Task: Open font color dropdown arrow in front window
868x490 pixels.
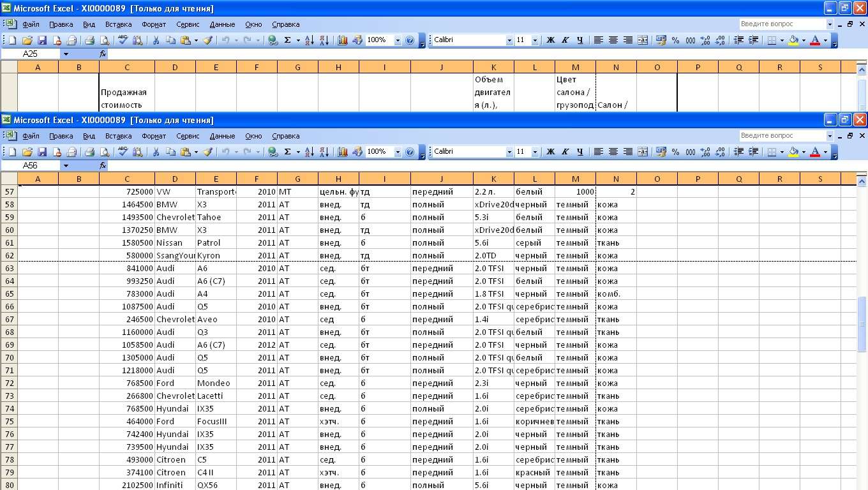Action: (x=825, y=152)
